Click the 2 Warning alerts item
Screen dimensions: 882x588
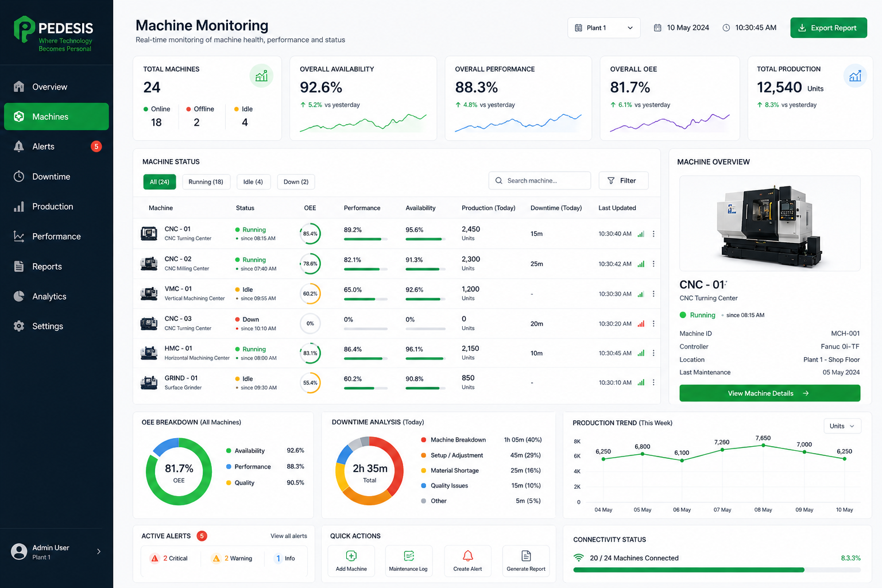pyautogui.click(x=233, y=558)
